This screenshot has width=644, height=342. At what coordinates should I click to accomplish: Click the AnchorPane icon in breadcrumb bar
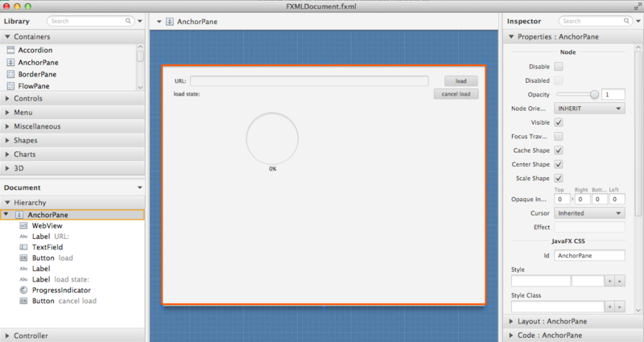coord(170,22)
